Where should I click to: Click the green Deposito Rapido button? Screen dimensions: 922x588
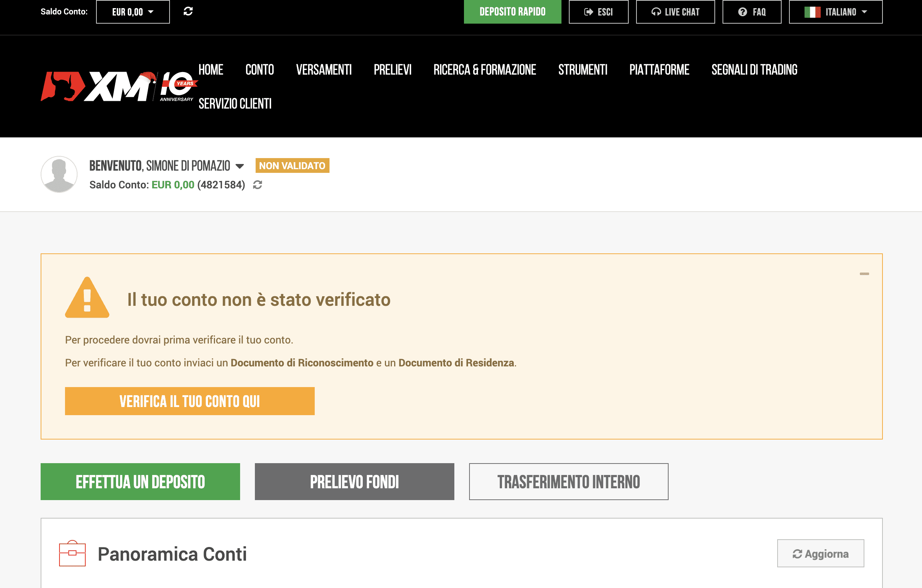tap(512, 12)
